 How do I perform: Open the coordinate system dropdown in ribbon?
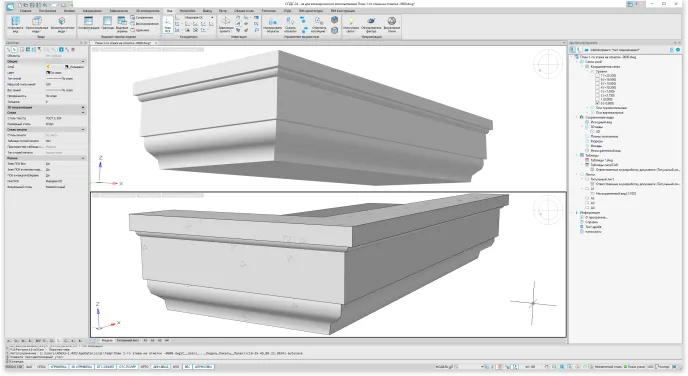[199, 18]
